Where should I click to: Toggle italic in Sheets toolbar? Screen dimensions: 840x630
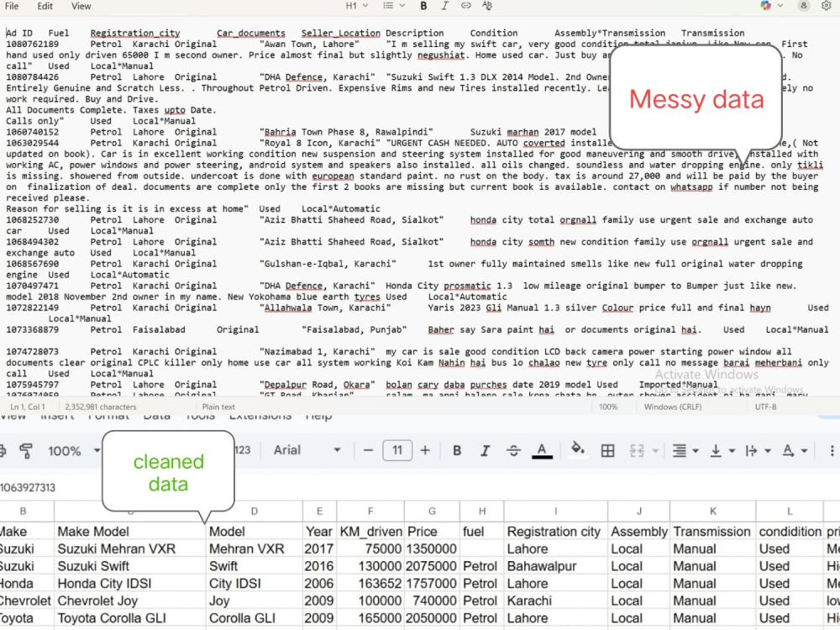(x=485, y=450)
